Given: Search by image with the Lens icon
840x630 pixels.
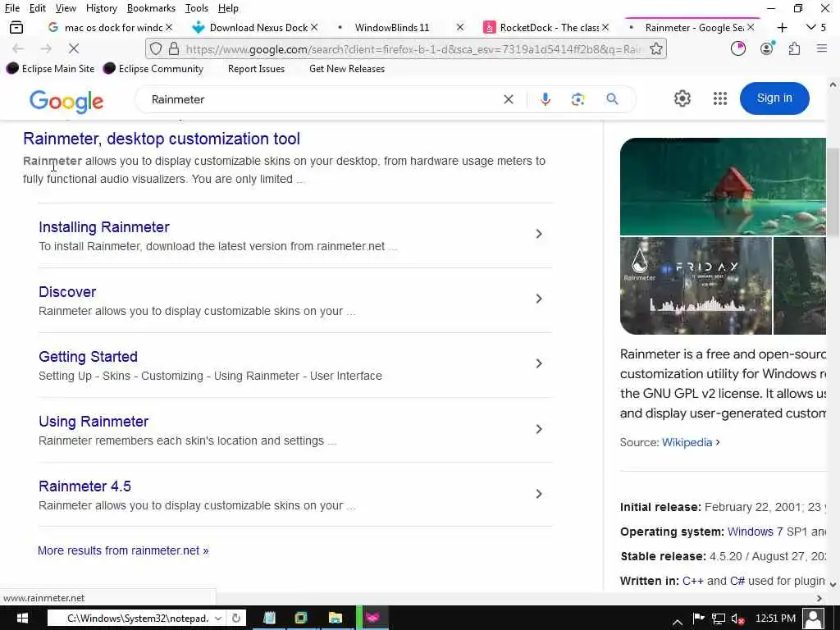Looking at the screenshot, I should (578, 99).
